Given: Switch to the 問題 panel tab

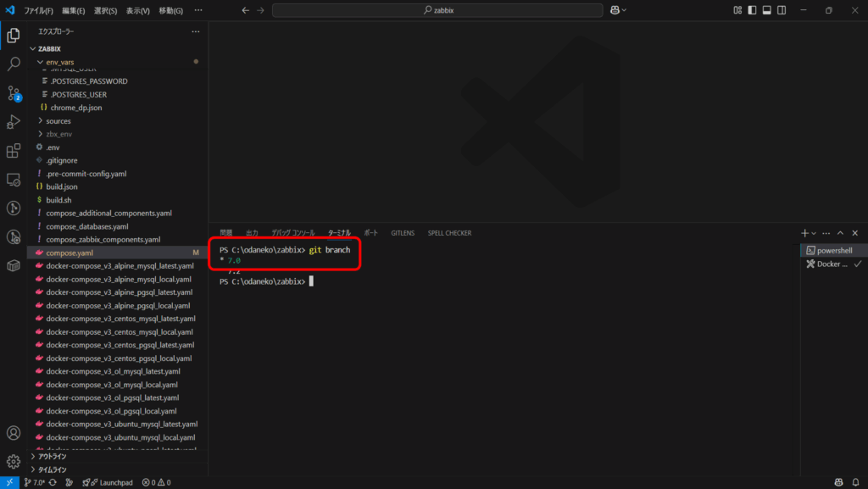Looking at the screenshot, I should pos(225,233).
